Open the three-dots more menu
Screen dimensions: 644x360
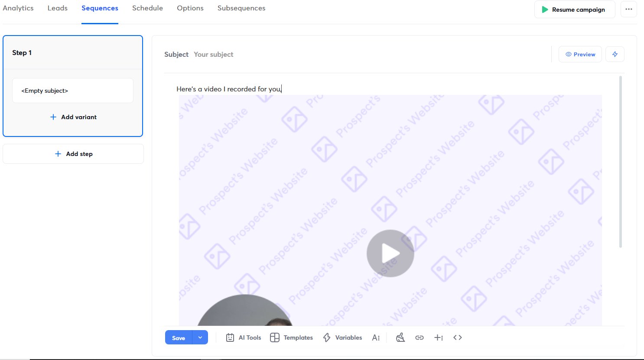[629, 10]
